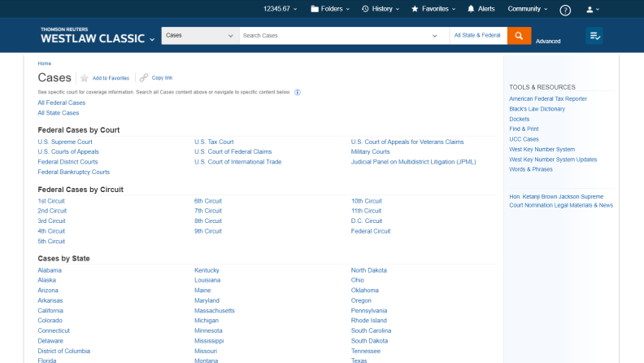
Task: Click the Add to Favorites star icon
Action: (x=84, y=78)
